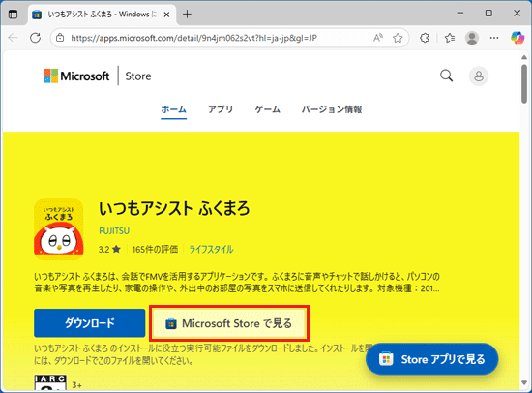Open the Store home link

[138, 76]
